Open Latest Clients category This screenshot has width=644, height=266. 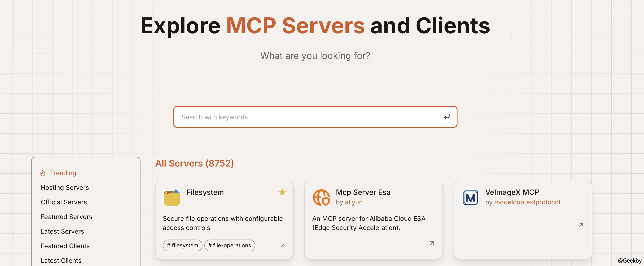61,261
